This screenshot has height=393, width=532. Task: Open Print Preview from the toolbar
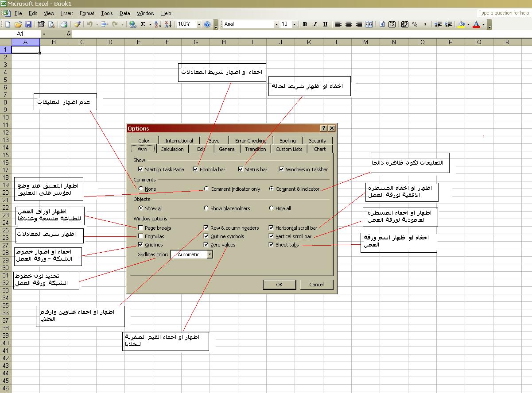click(51, 24)
